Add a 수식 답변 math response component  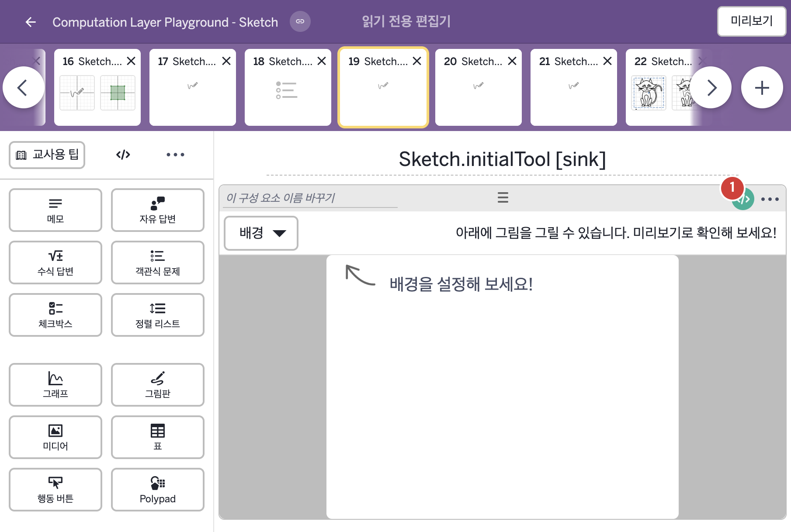56,263
